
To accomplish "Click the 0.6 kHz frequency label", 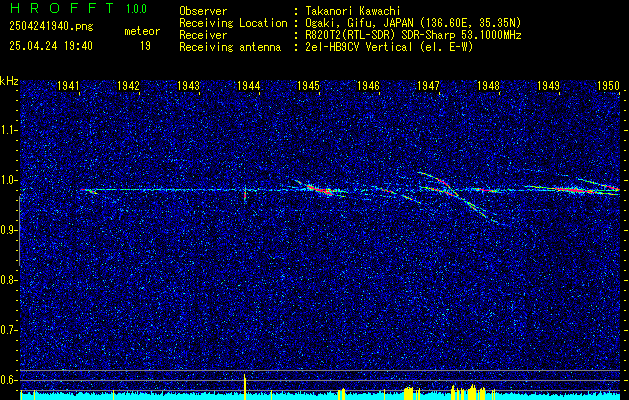I will (x=8, y=380).
